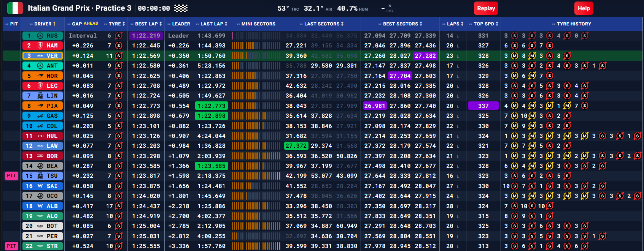Click the Alpine logo in GAS driver tag
The height and width of the screenshot is (251, 644).
pos(40,116)
